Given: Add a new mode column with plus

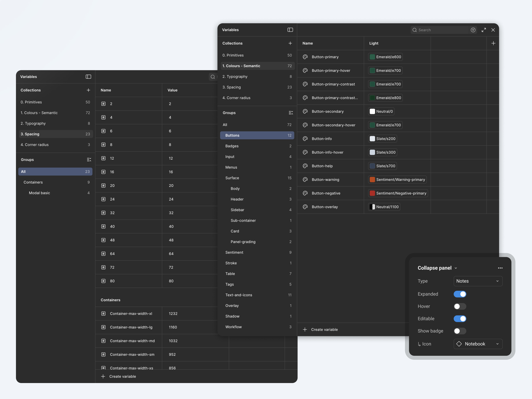Looking at the screenshot, I should (x=493, y=43).
